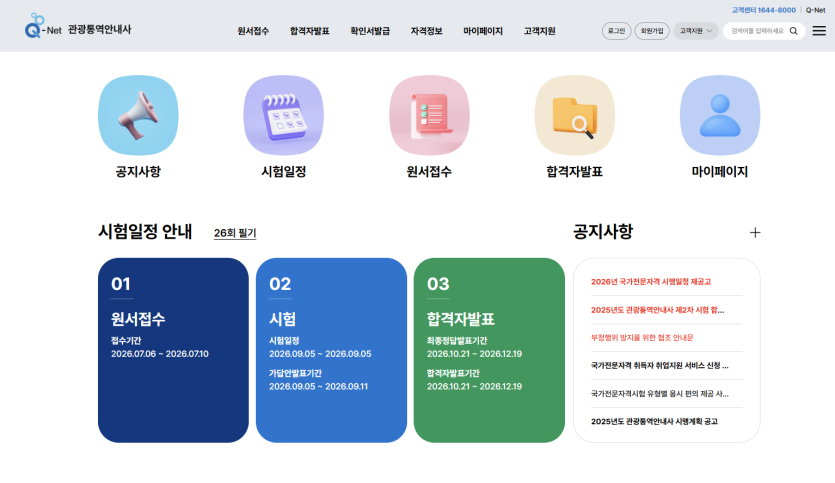Open the 2026년 국가전문자격 시행일정 재공고 notice
835x483 pixels.
click(x=658, y=282)
